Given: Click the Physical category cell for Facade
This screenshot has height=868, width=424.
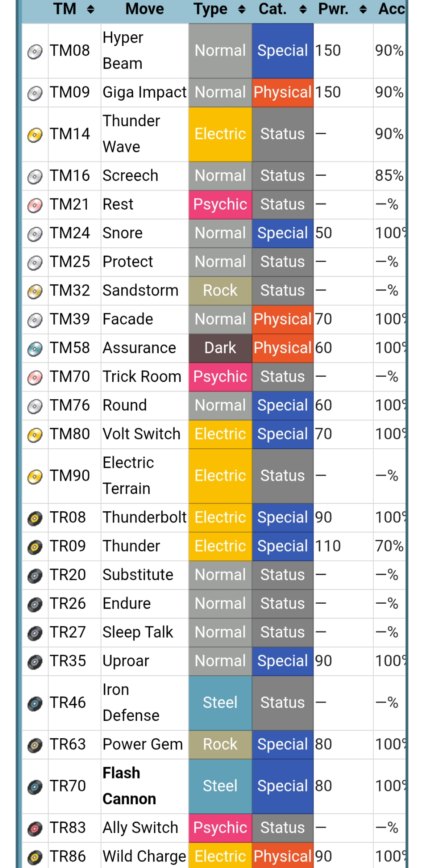Looking at the screenshot, I should [x=283, y=319].
